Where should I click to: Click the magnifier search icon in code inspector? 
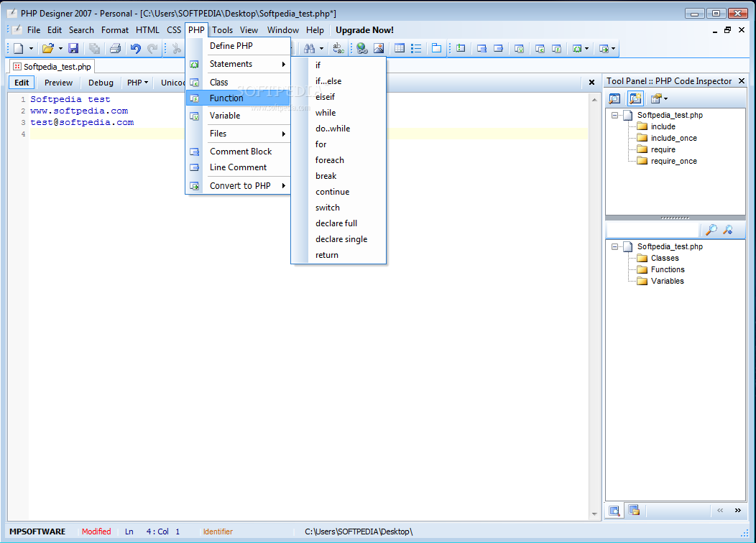[x=711, y=230]
